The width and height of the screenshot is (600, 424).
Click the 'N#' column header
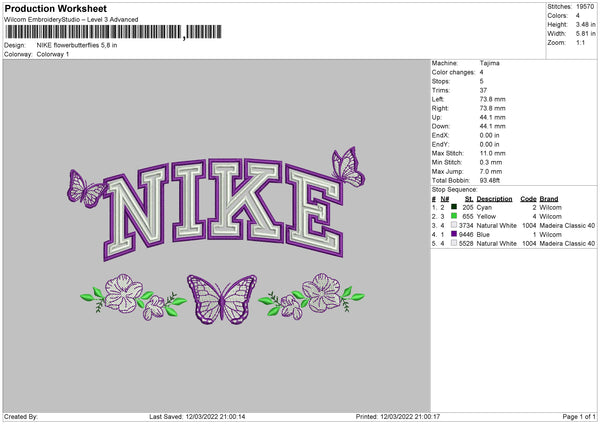pyautogui.click(x=445, y=199)
